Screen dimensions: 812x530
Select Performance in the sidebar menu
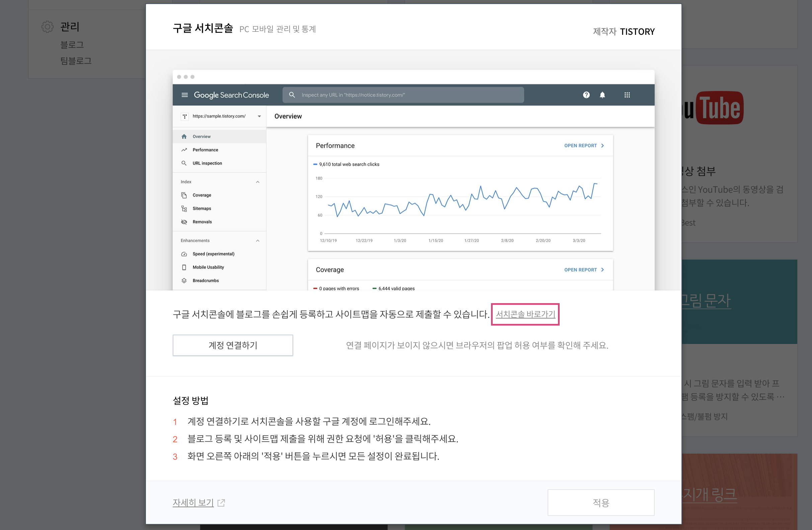pos(205,150)
